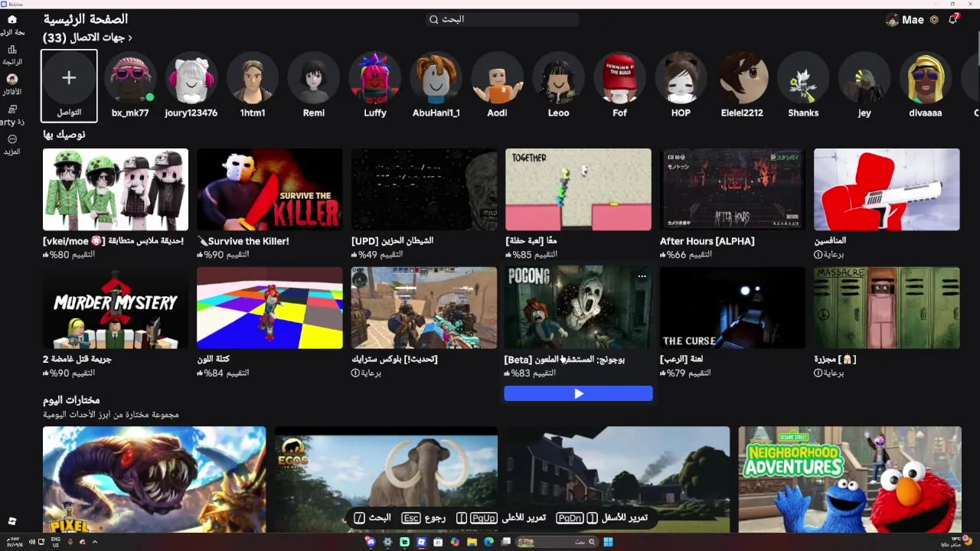
Task: Open the Pocong haunted hospital game thumbnail
Action: [x=578, y=308]
